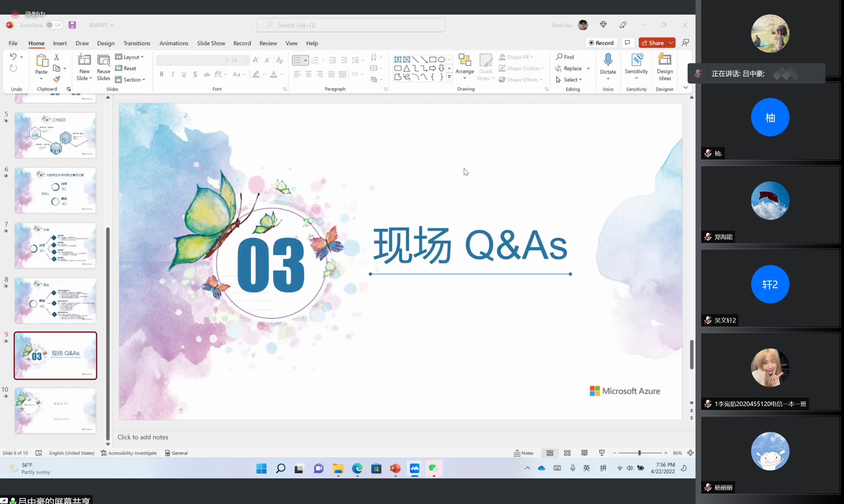This screenshot has width=844, height=504.
Task: Click the Undo arrow icon
Action: 13,56
